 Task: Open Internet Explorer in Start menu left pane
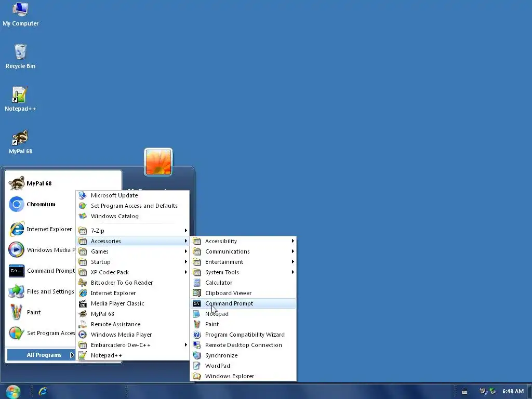pyautogui.click(x=41, y=229)
